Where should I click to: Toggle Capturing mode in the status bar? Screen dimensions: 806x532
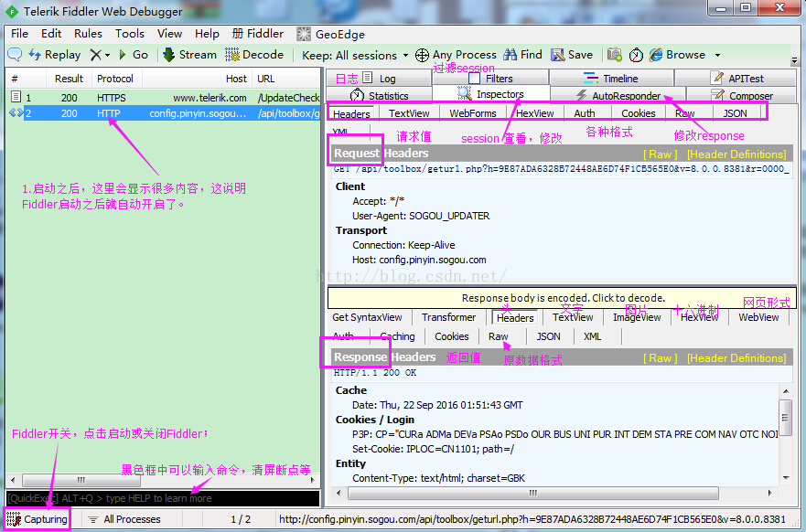pos(36,517)
